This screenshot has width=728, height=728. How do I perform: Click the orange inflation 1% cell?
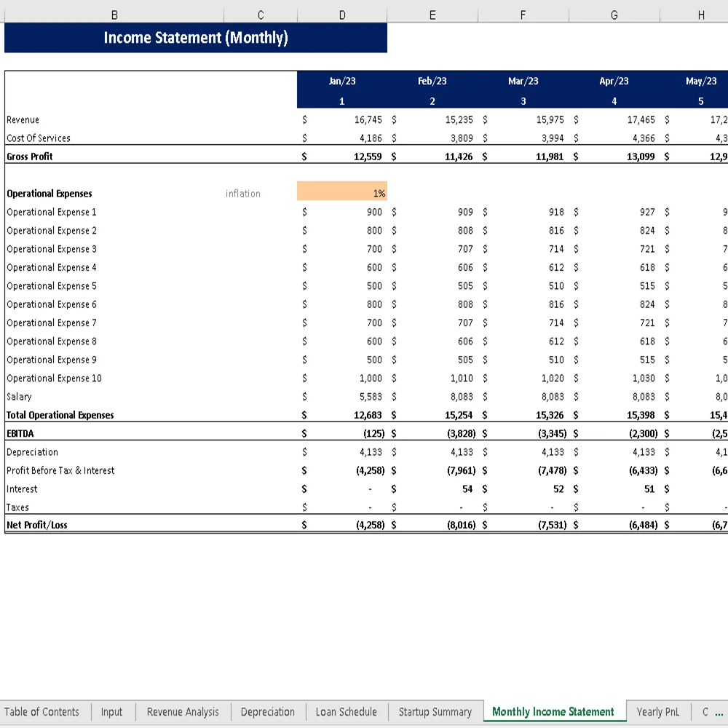pyautogui.click(x=342, y=193)
